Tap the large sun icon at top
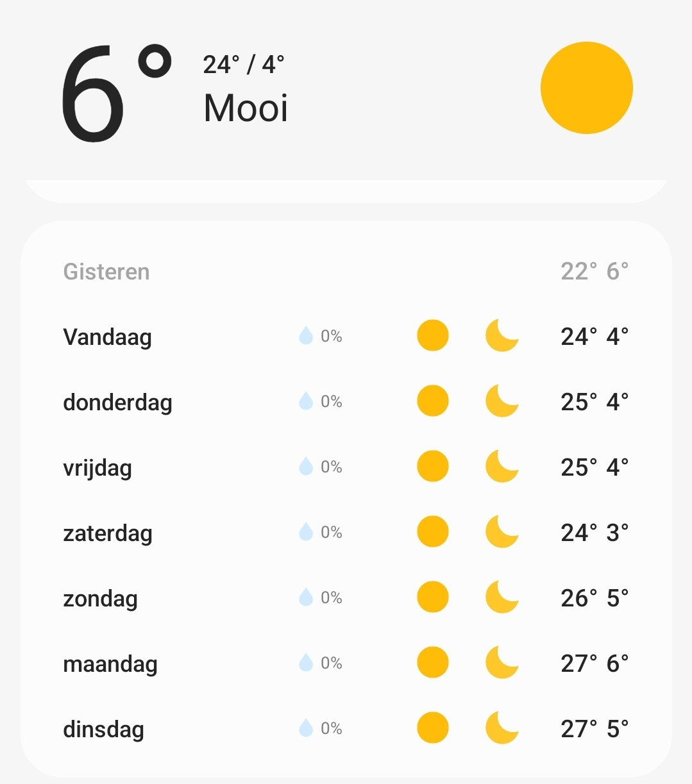The width and height of the screenshot is (692, 784). 586,88
